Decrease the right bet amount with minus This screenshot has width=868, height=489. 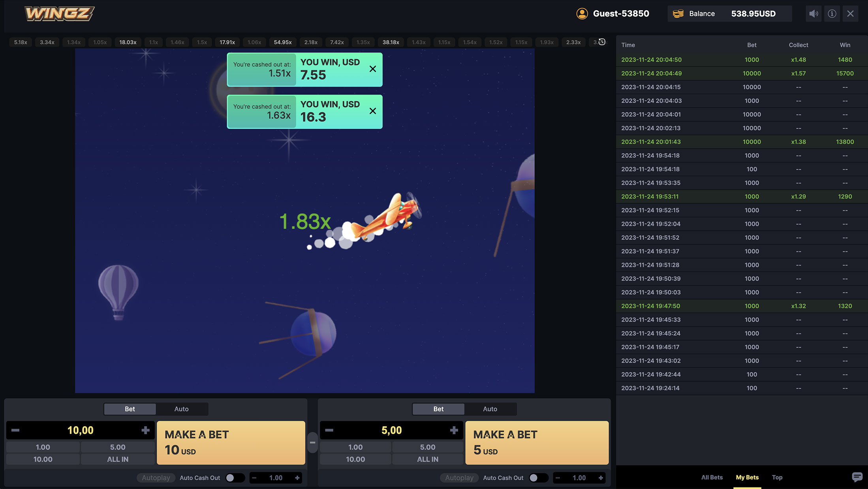(x=329, y=430)
